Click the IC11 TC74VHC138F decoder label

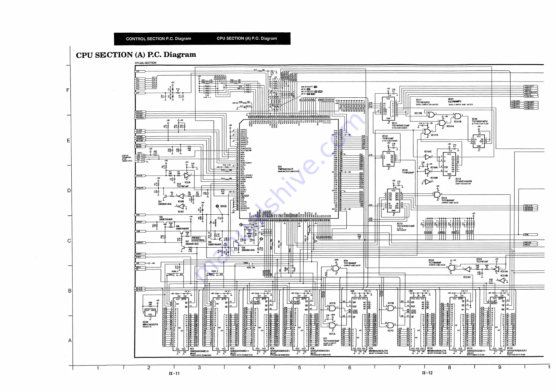pos(401,125)
